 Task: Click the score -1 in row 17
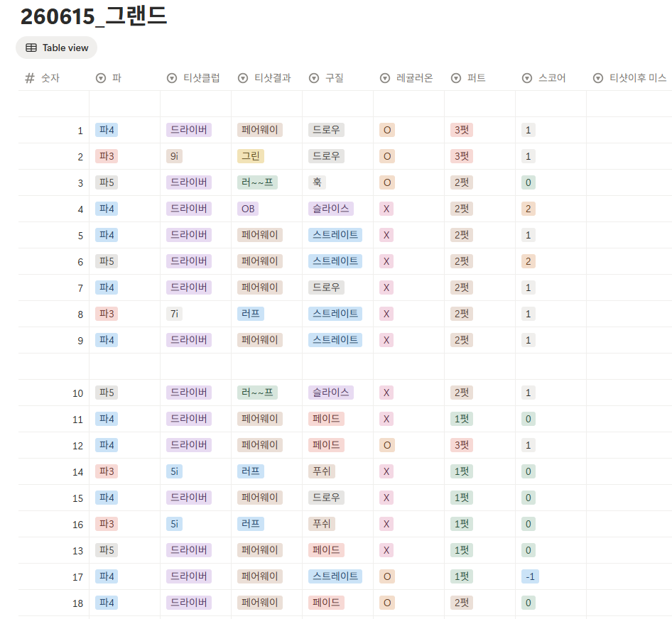[530, 576]
